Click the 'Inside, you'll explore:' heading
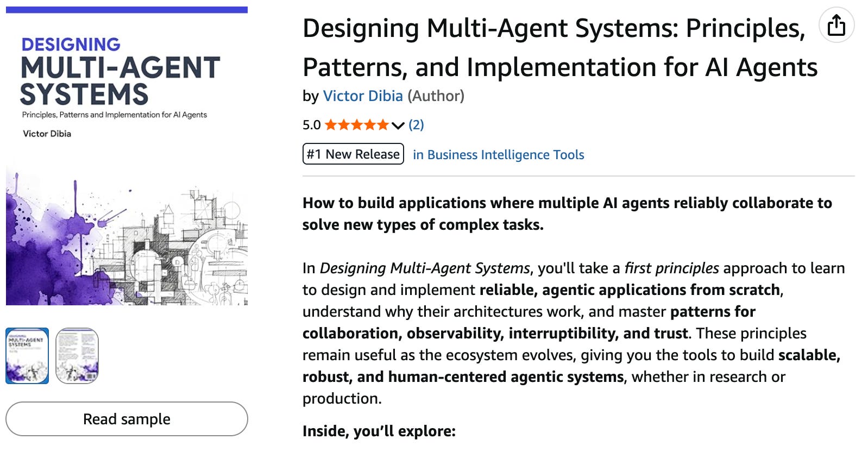This screenshot has width=868, height=452. tap(379, 431)
